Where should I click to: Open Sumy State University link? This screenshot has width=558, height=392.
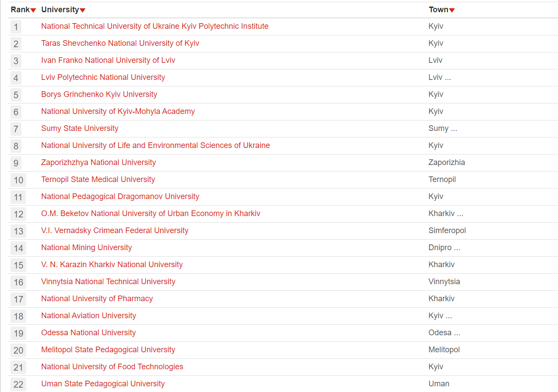pyautogui.click(x=79, y=128)
